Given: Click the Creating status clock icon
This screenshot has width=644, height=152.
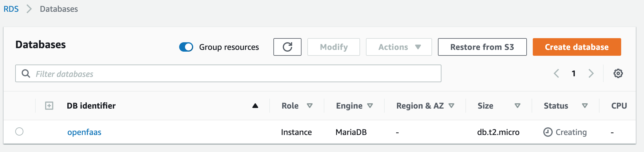Looking at the screenshot, I should click(x=548, y=132).
